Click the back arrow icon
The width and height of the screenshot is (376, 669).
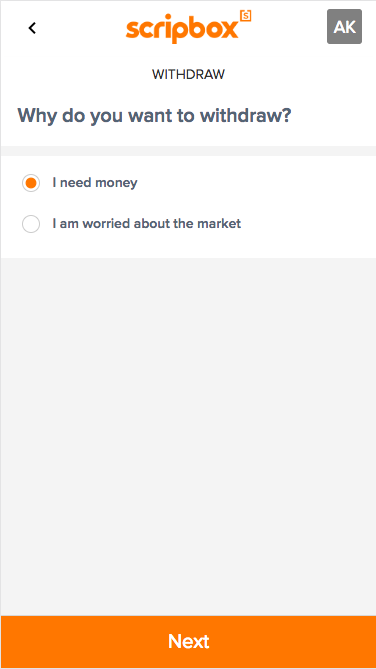click(32, 28)
